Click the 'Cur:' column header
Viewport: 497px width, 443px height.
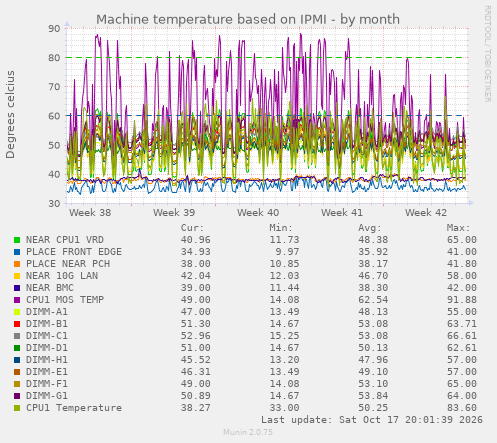pos(192,228)
